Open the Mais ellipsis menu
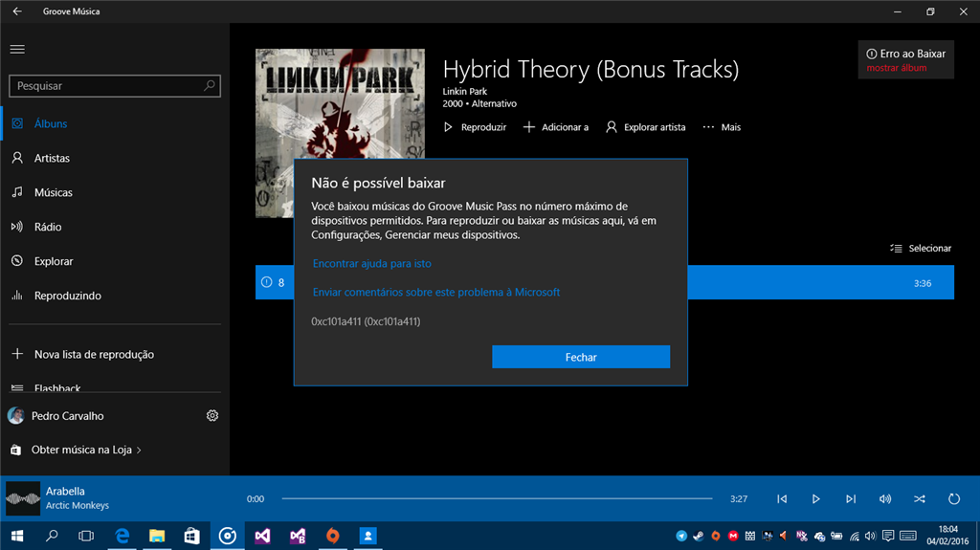This screenshot has width=980, height=550. coord(722,127)
